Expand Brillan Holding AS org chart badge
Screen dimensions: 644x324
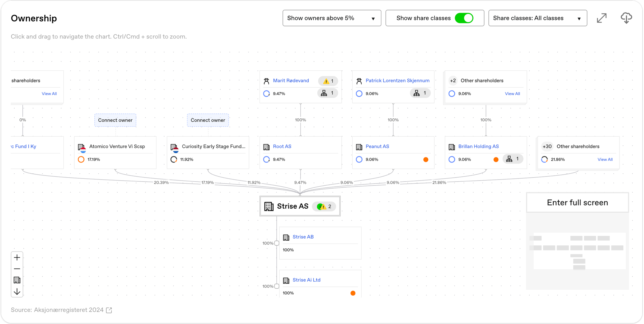coord(513,159)
